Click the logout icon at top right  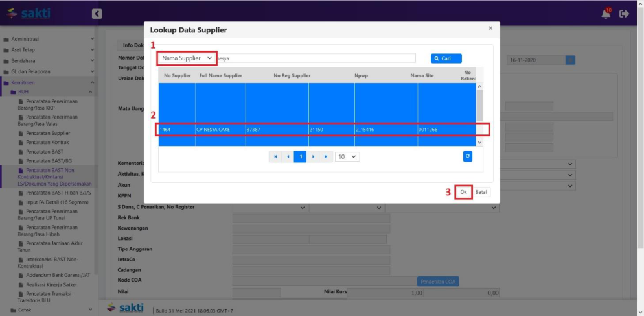[625, 13]
